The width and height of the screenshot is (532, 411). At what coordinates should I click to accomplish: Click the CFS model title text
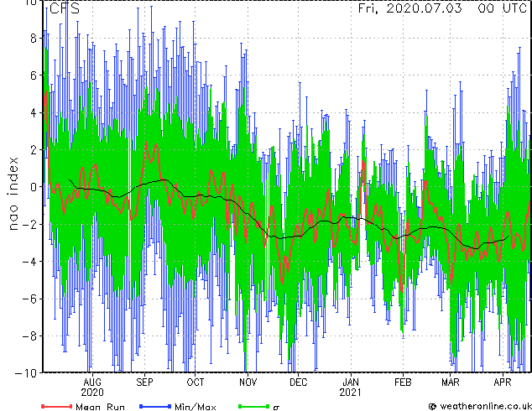tap(65, 8)
